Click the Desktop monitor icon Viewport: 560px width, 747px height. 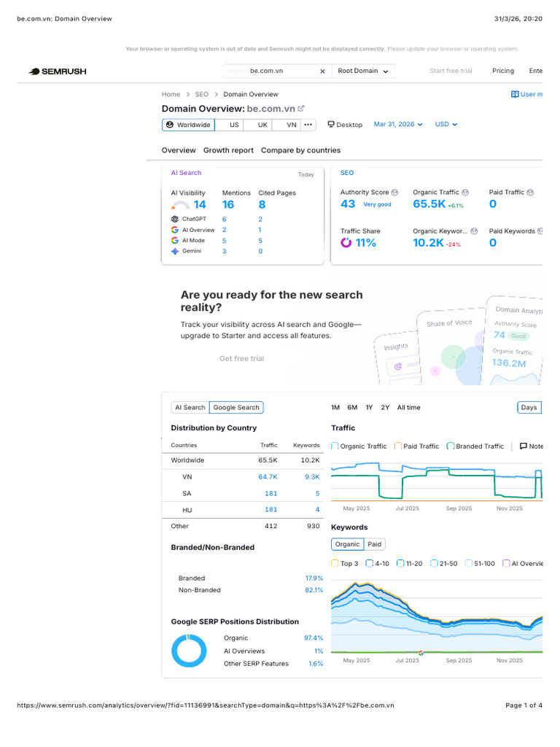point(331,124)
